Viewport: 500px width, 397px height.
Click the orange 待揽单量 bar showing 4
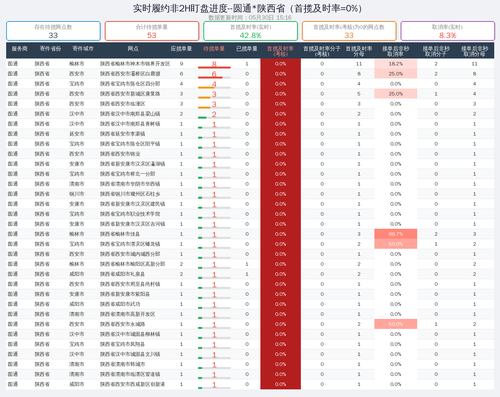[x=214, y=84]
